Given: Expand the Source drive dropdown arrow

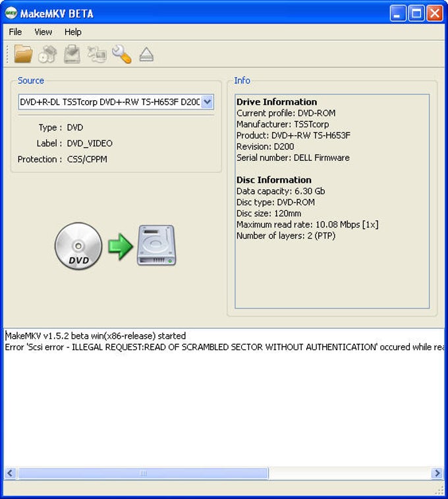Looking at the screenshot, I should tap(208, 102).
